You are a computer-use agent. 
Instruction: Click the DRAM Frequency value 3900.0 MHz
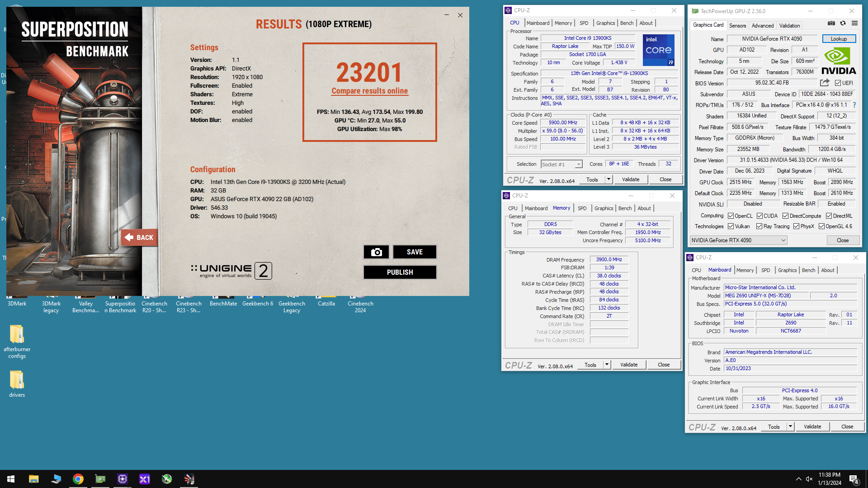click(x=609, y=260)
